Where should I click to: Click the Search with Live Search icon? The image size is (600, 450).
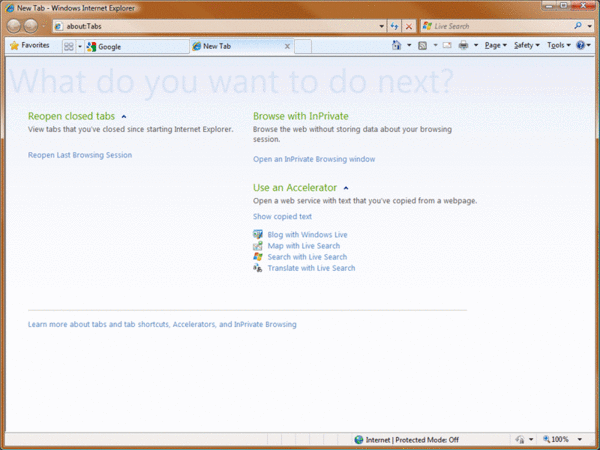point(258,256)
